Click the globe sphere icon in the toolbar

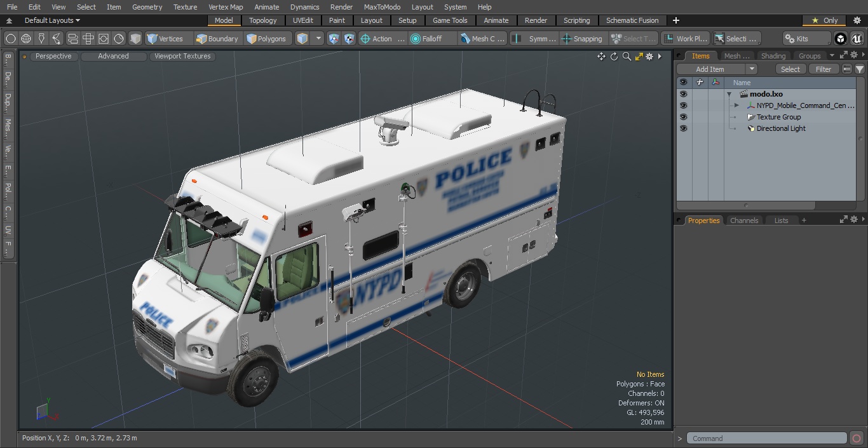(26, 39)
